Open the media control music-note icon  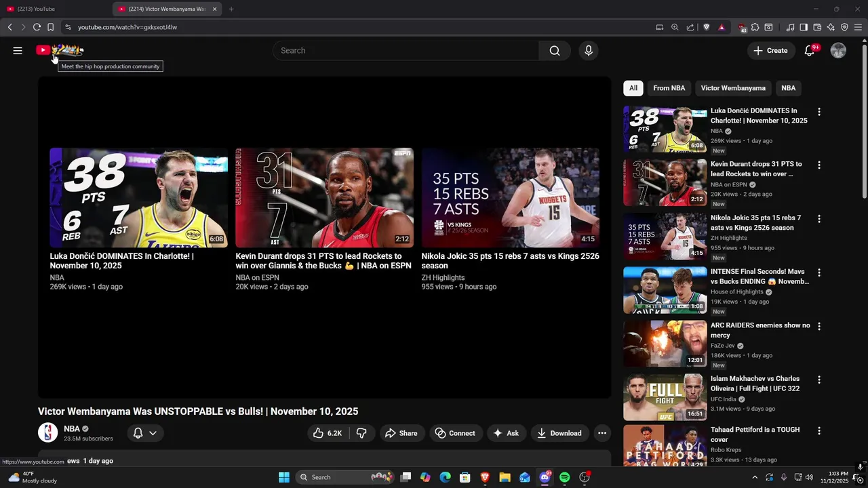click(x=790, y=27)
